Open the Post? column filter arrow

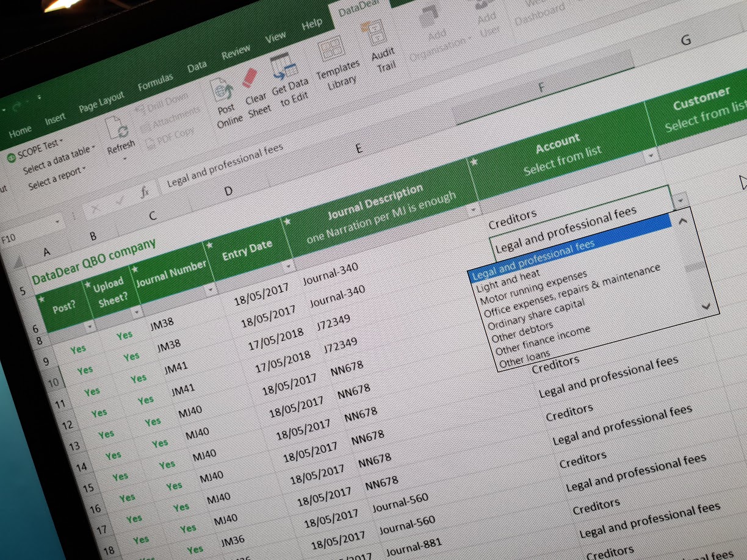(91, 328)
